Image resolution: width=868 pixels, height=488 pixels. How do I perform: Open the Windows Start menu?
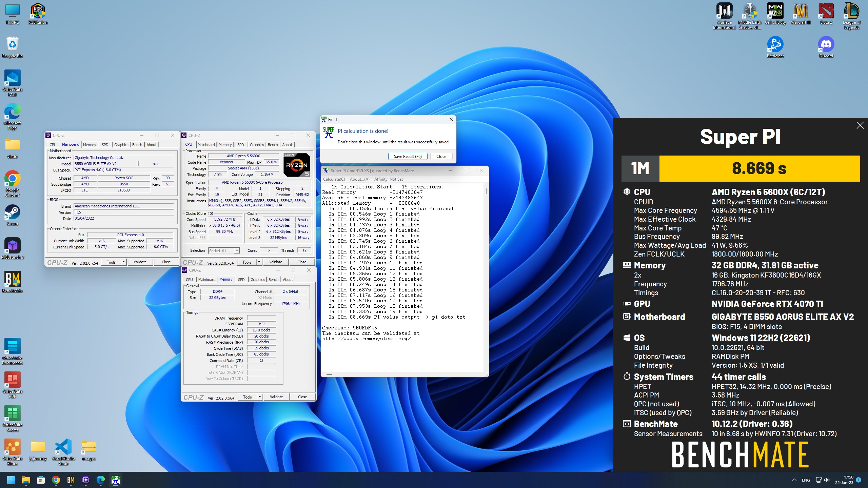coord(11,480)
